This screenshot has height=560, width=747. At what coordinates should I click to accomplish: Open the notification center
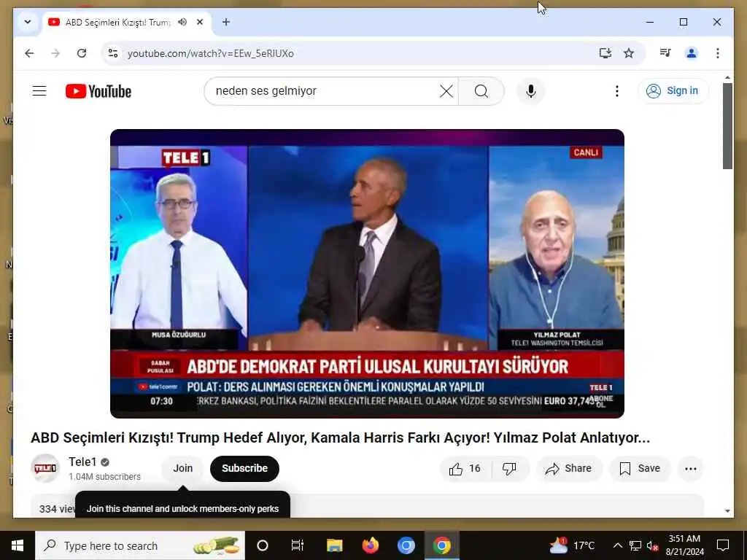click(x=723, y=545)
